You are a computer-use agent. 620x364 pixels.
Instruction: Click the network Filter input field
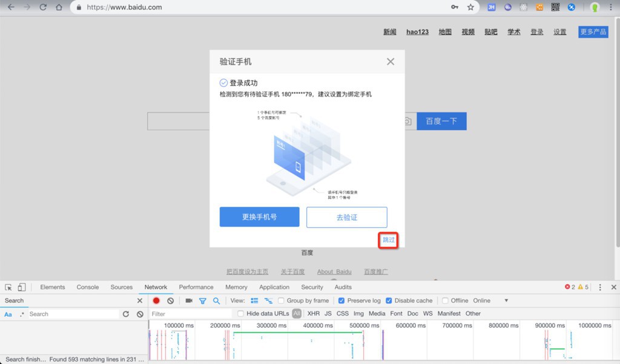[x=191, y=314]
